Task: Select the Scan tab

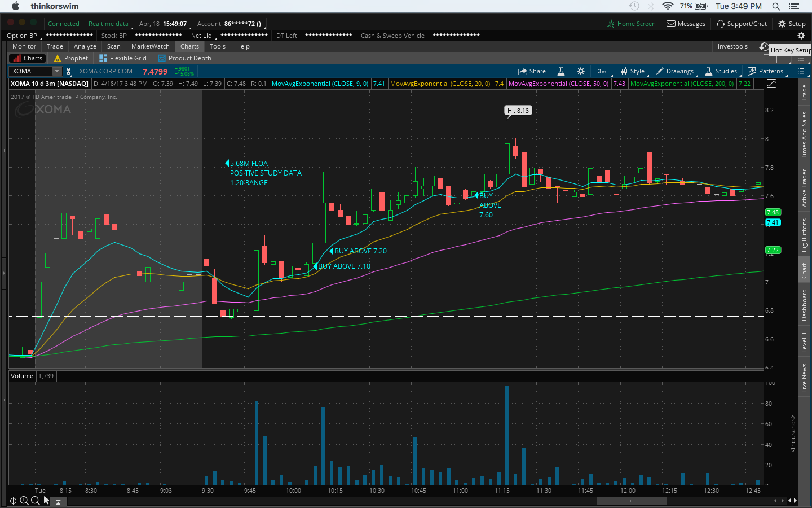Action: click(114, 46)
